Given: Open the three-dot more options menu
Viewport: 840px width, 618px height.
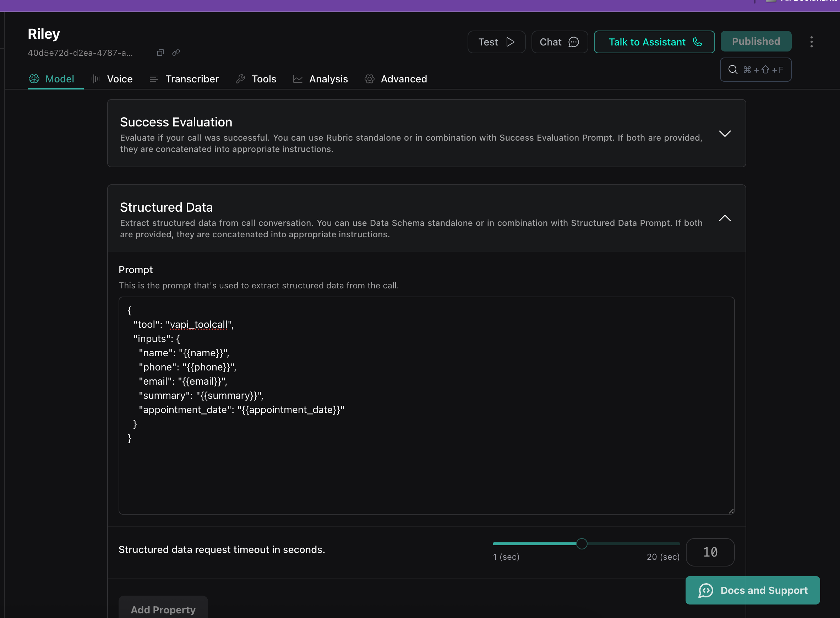Looking at the screenshot, I should coord(811,42).
